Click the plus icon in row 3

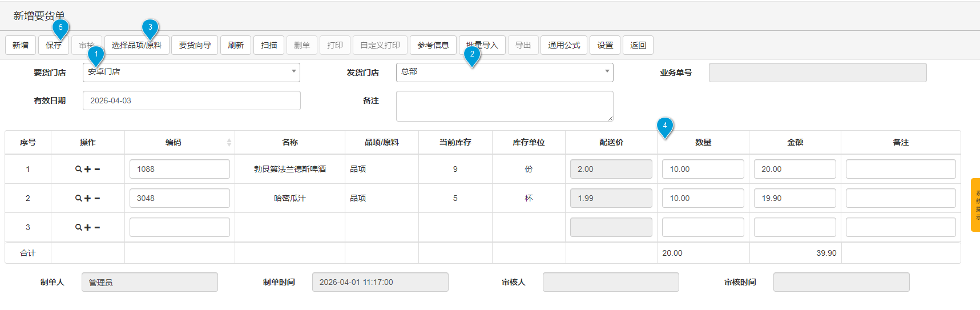(88, 227)
